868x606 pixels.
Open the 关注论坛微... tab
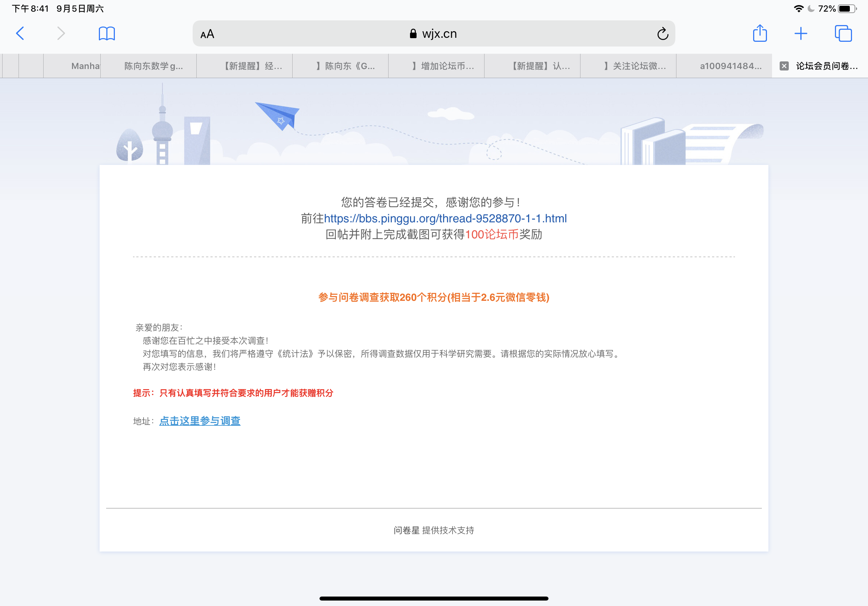pos(635,66)
